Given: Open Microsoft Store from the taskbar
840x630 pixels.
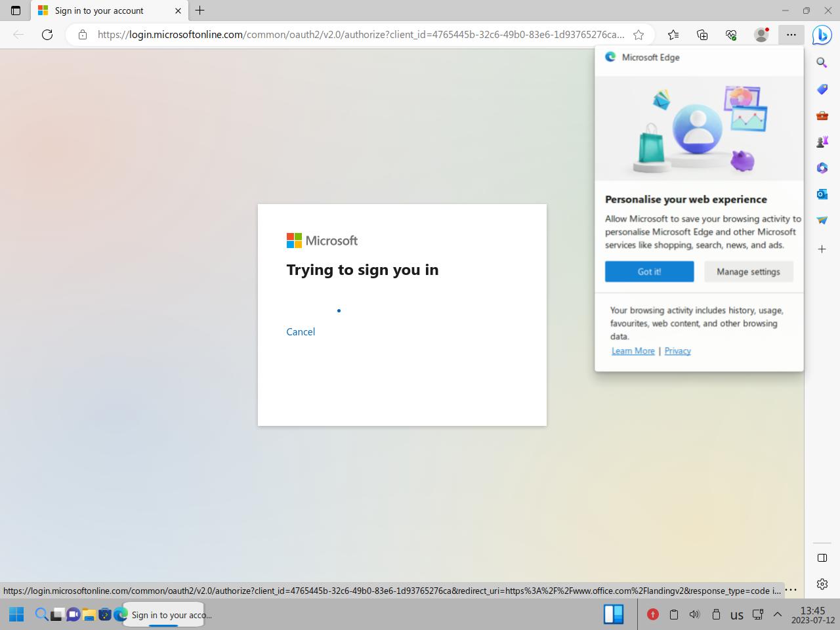Looking at the screenshot, I should point(104,615).
